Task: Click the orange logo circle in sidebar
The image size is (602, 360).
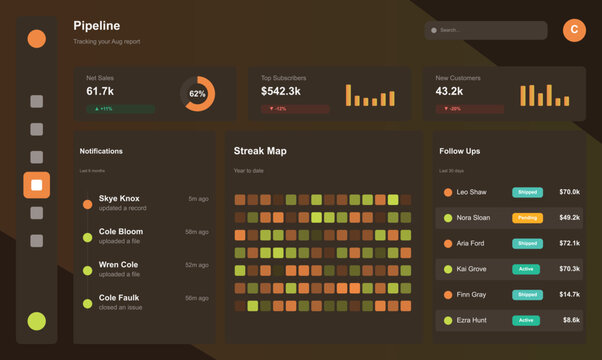Action: point(36,39)
